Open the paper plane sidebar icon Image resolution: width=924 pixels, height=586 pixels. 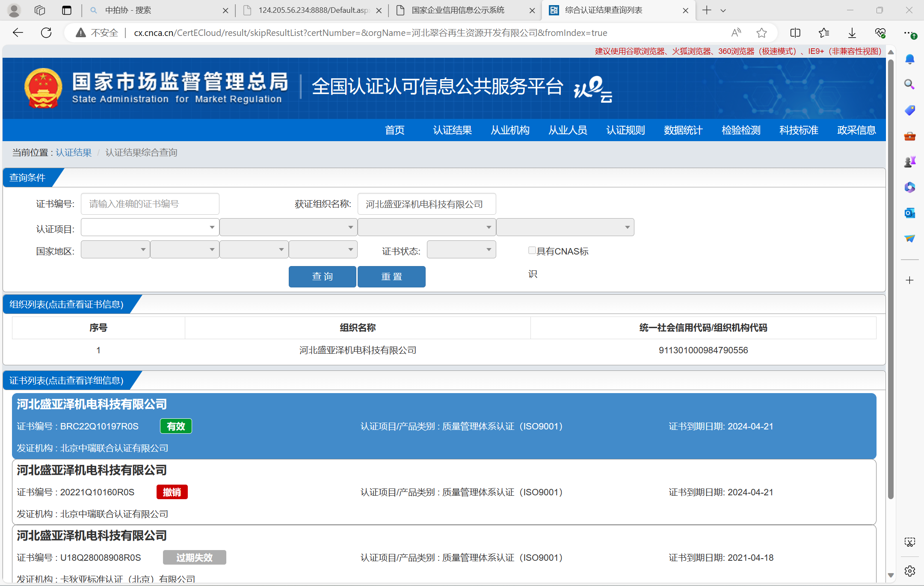(x=910, y=238)
